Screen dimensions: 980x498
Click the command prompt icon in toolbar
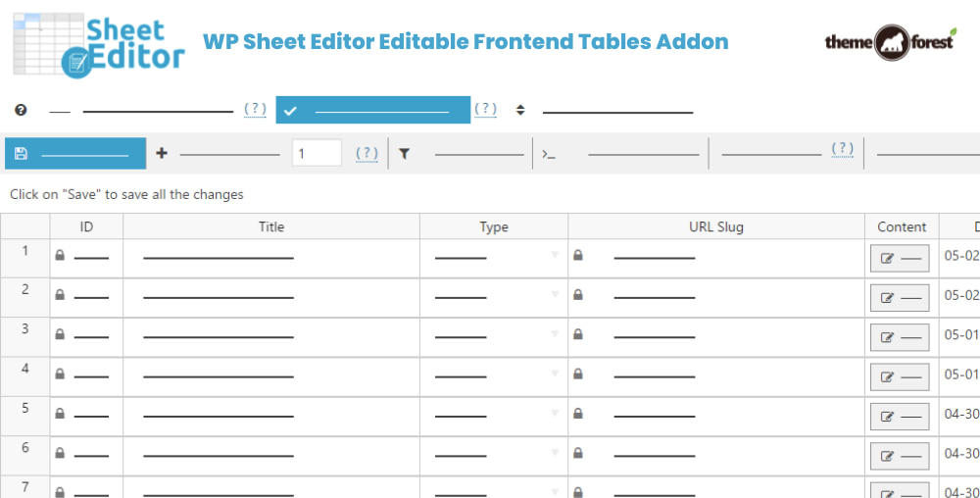(x=549, y=154)
